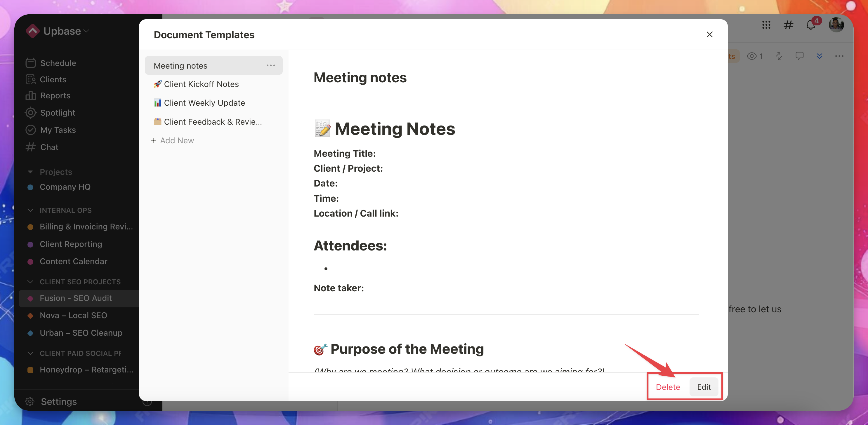The width and height of the screenshot is (868, 425).
Task: Click the Settings gear icon
Action: [30, 401]
